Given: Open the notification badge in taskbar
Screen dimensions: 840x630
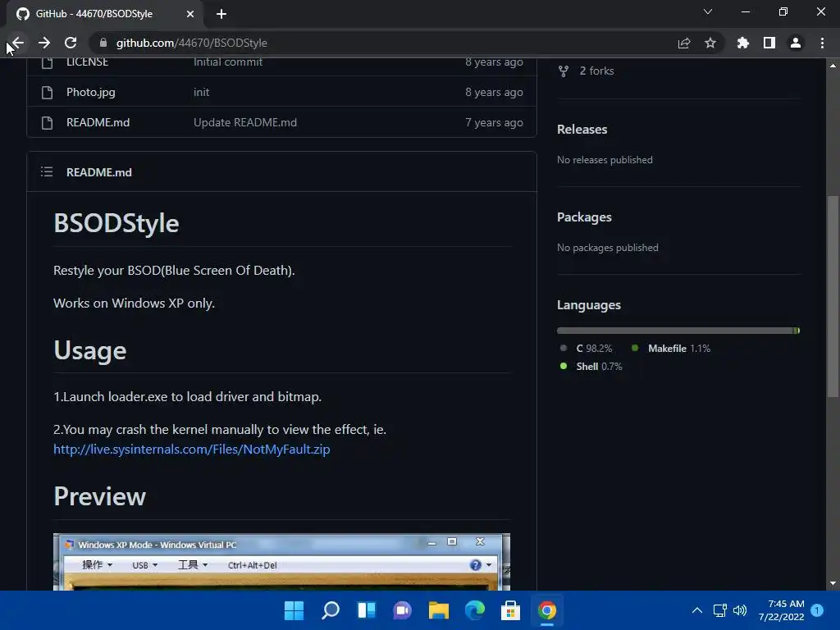Looking at the screenshot, I should [x=818, y=610].
